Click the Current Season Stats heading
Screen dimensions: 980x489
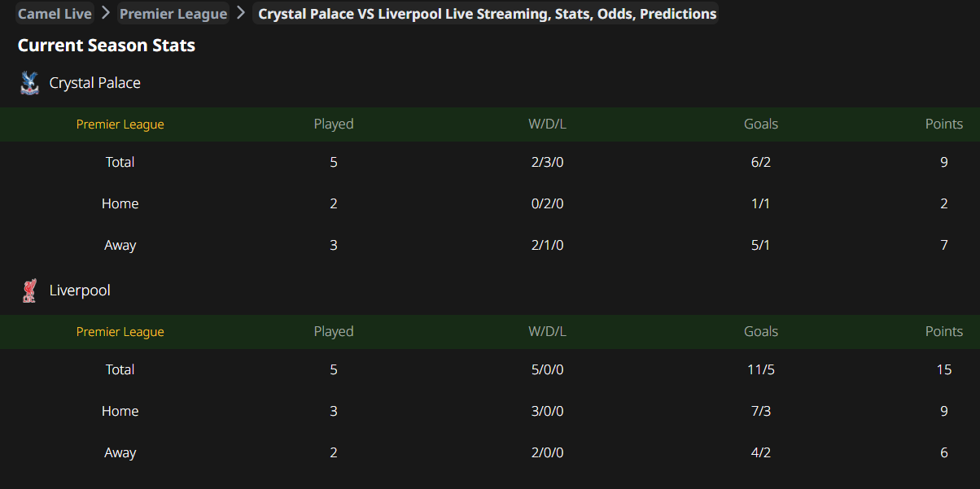point(107,46)
